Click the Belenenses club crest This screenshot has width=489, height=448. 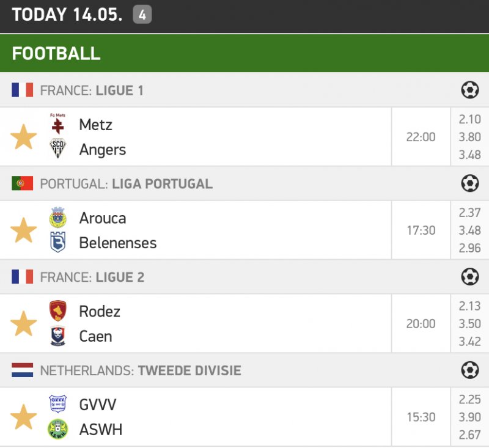[x=58, y=243]
